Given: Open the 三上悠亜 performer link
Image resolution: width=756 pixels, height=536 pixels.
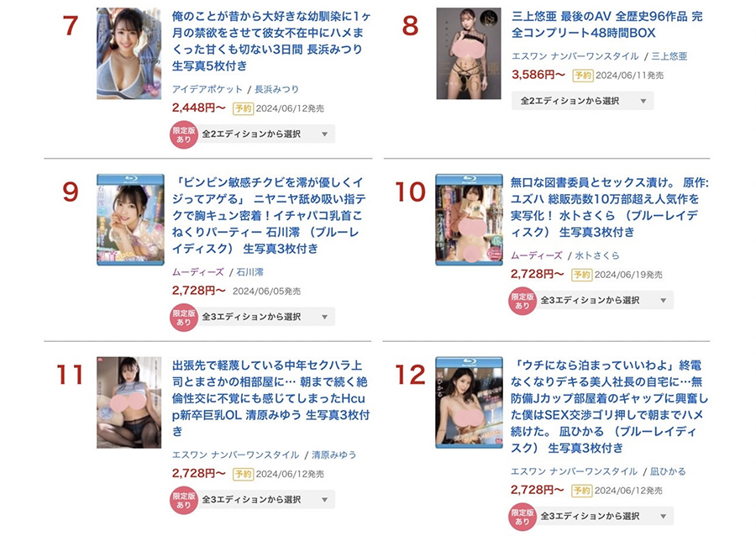Looking at the screenshot, I should (x=669, y=56).
